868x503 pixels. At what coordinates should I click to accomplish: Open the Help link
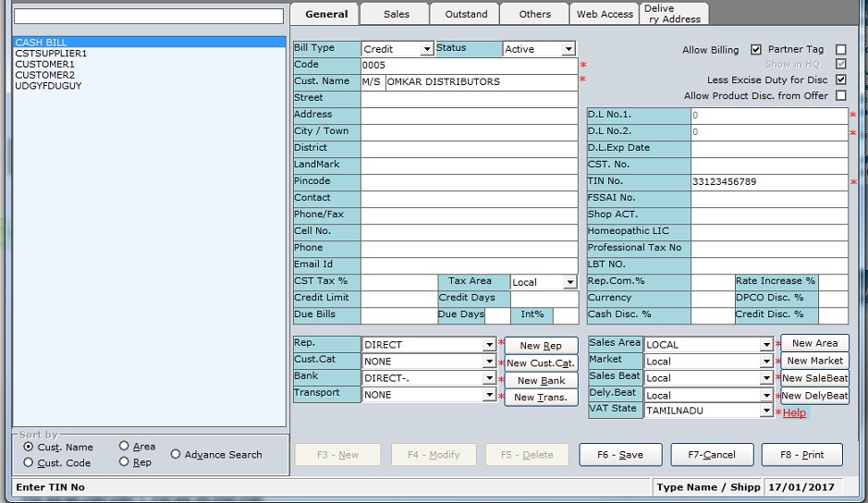point(794,413)
